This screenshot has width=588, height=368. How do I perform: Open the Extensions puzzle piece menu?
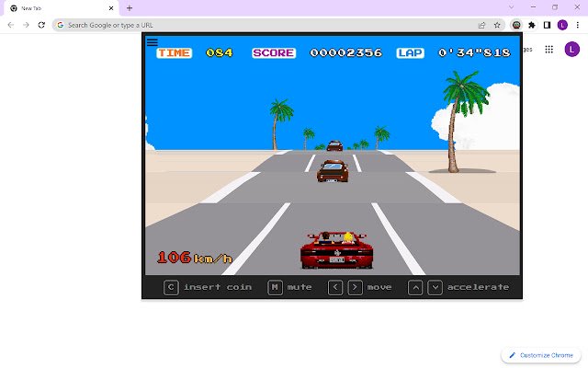pyautogui.click(x=532, y=25)
